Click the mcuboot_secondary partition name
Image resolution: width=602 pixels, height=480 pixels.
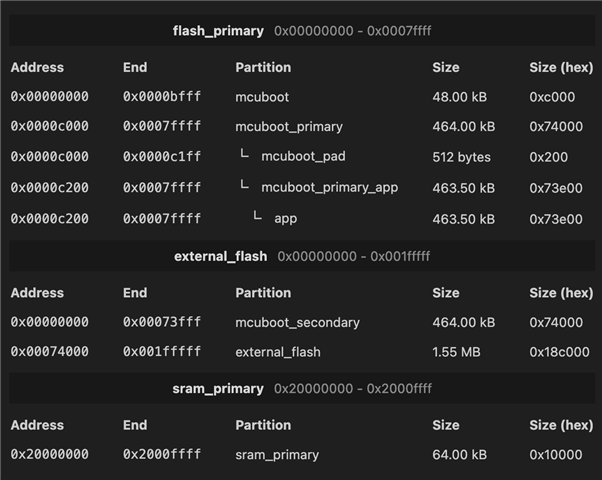(x=298, y=323)
